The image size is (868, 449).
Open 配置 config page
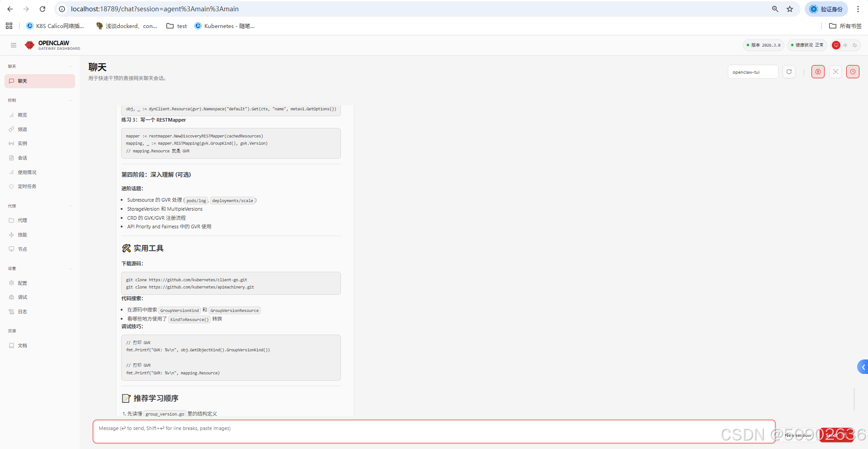pos(40,283)
